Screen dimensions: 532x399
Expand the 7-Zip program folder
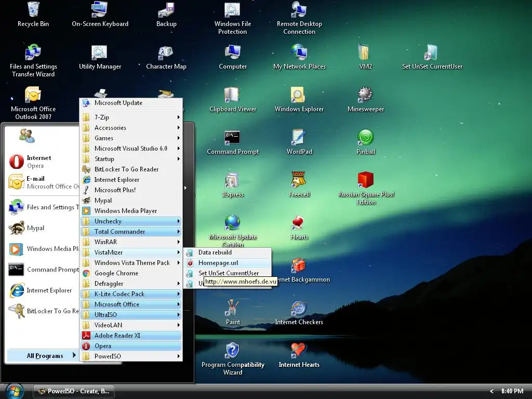131,117
